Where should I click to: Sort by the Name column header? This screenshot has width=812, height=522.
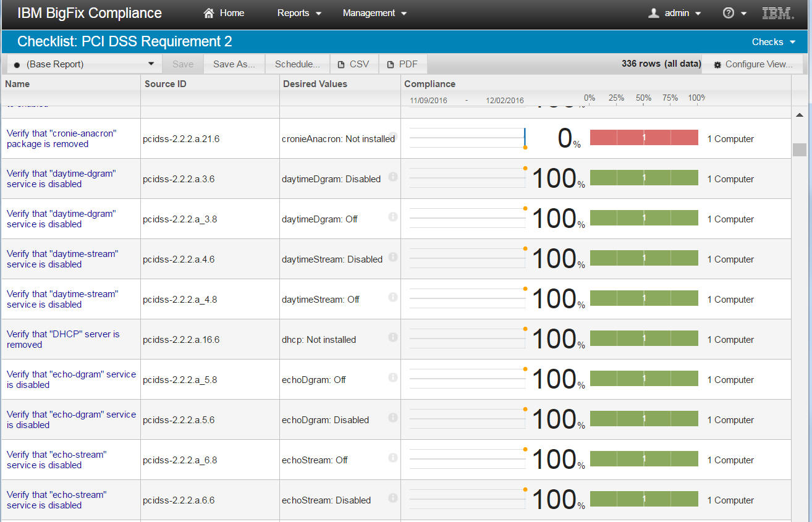pos(17,84)
